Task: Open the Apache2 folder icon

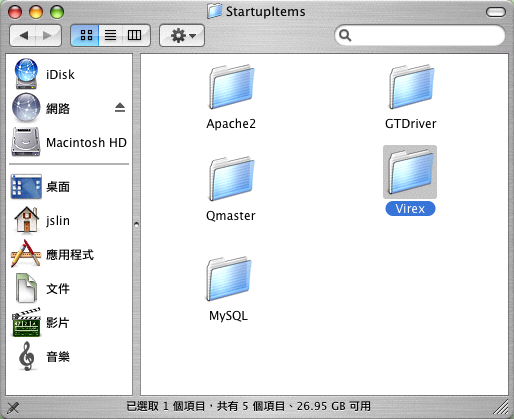Action: tap(232, 87)
